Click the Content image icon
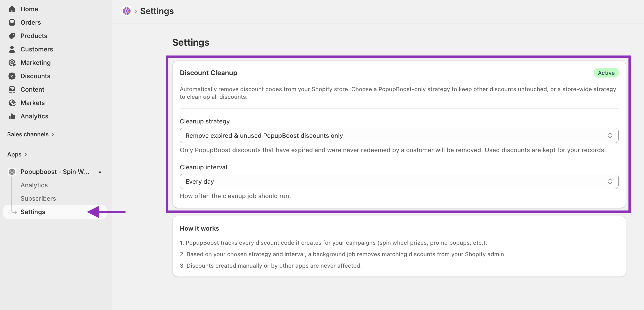644x310 pixels. pyautogui.click(x=12, y=89)
